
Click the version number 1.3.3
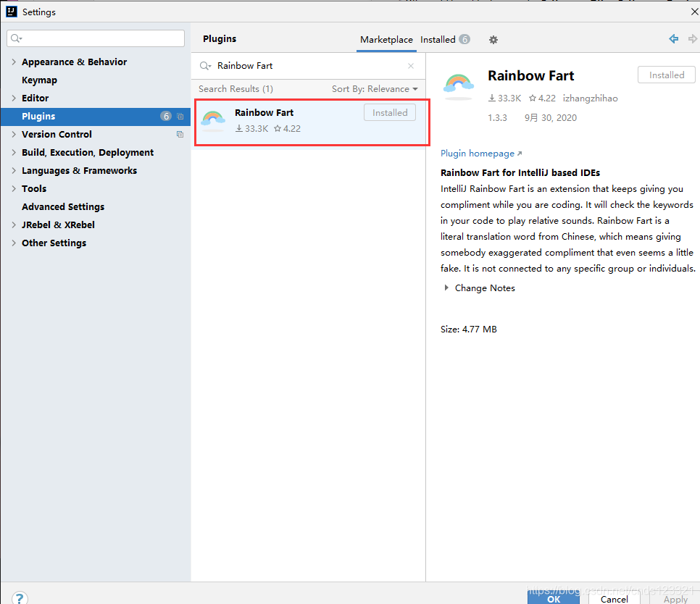coord(497,118)
